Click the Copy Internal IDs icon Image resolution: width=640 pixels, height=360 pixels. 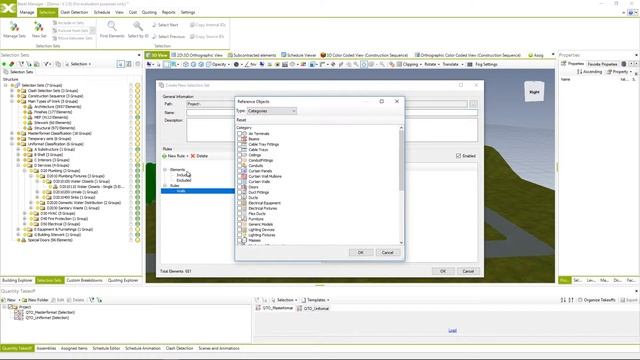(x=192, y=25)
